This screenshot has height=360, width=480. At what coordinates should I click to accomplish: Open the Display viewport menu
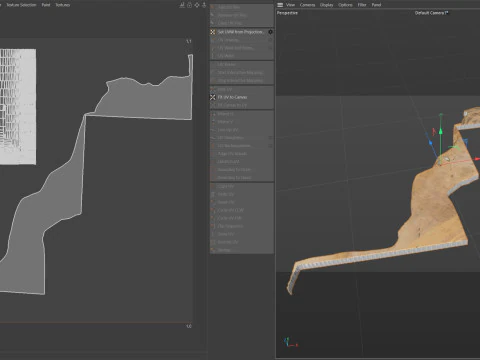(326, 5)
